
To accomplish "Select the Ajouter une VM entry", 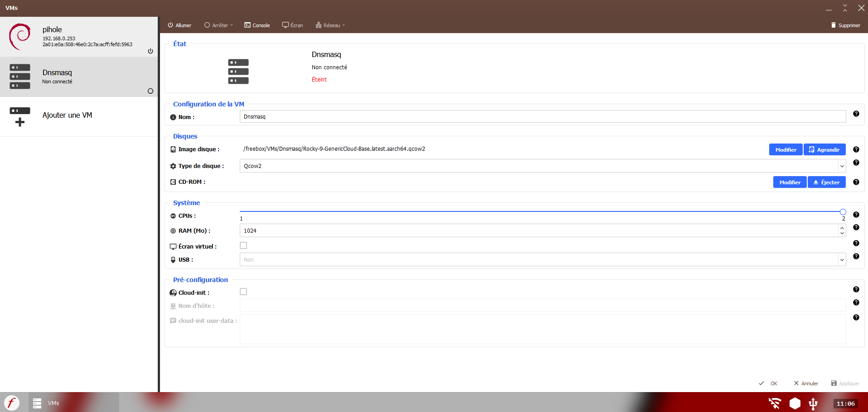I will pos(67,115).
